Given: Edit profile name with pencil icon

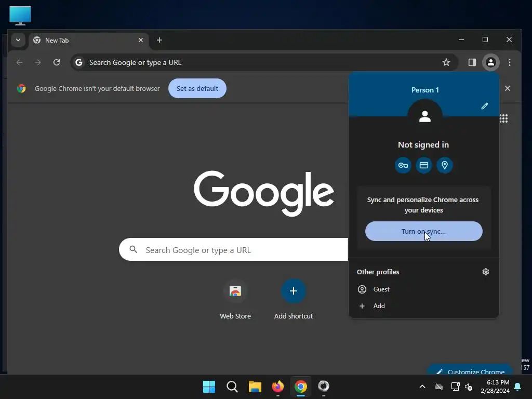Looking at the screenshot, I should point(485,106).
